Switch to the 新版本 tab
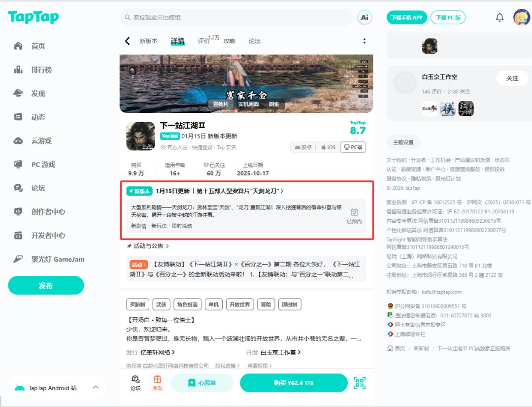This screenshot has height=407, width=532. tap(149, 41)
